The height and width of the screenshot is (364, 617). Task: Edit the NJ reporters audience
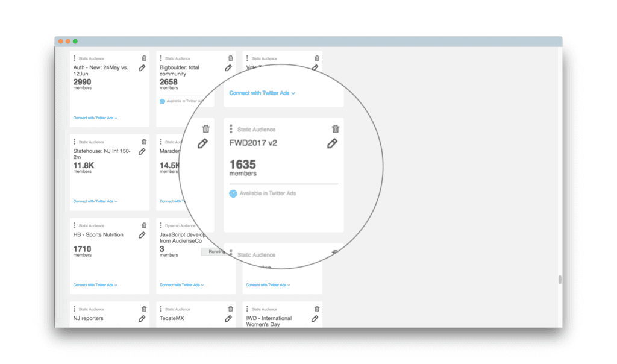pyautogui.click(x=142, y=319)
